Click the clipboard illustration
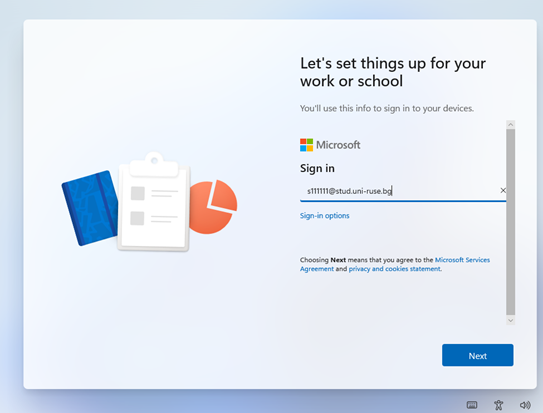Viewport: 543px width, 413px height. 154,201
